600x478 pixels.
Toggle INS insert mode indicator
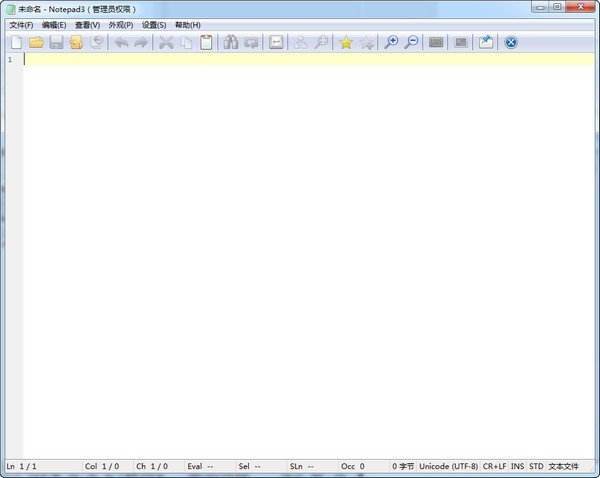[x=517, y=466]
